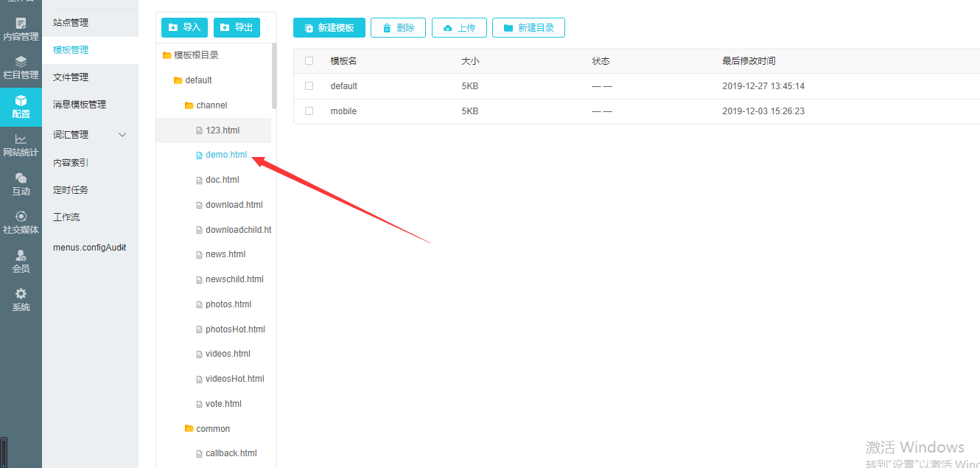Tick the select-all checkbox in table header
Image resolution: width=980 pixels, height=468 pixels.
point(309,61)
